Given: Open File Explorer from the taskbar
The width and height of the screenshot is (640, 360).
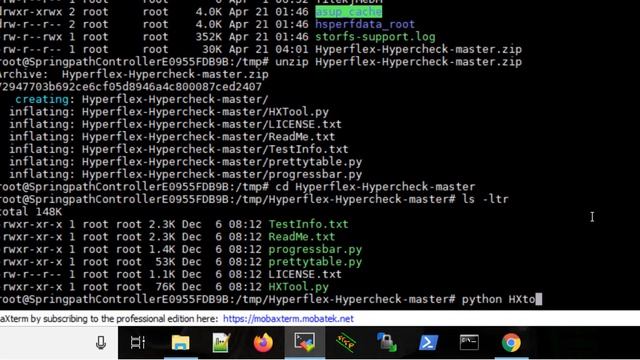Looking at the screenshot, I should (180, 342).
